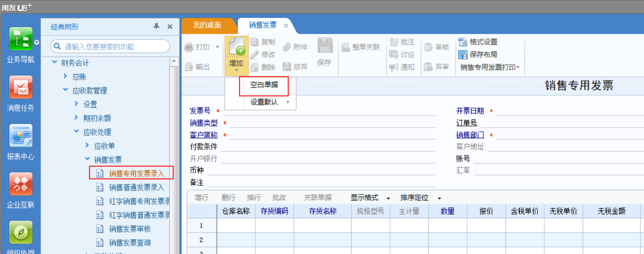Click the 增加 add document icon
The width and height of the screenshot is (644, 254).
(x=237, y=47)
